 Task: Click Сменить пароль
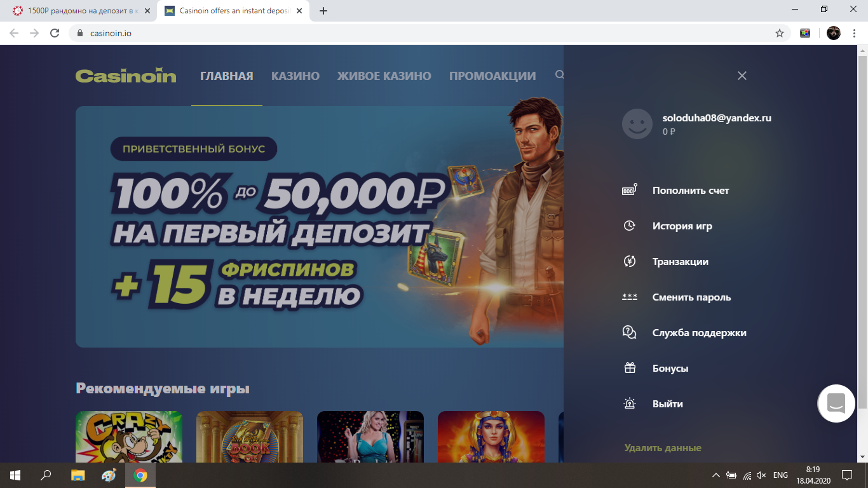tap(692, 297)
